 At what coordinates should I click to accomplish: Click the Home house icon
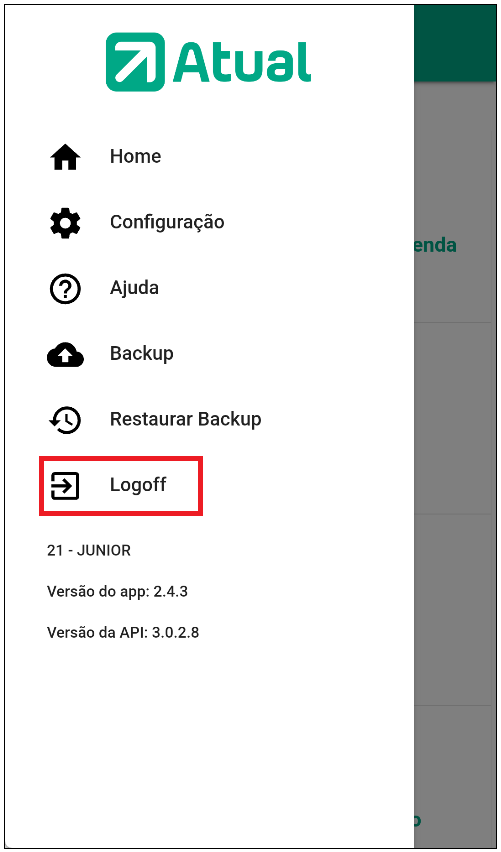tap(65, 158)
